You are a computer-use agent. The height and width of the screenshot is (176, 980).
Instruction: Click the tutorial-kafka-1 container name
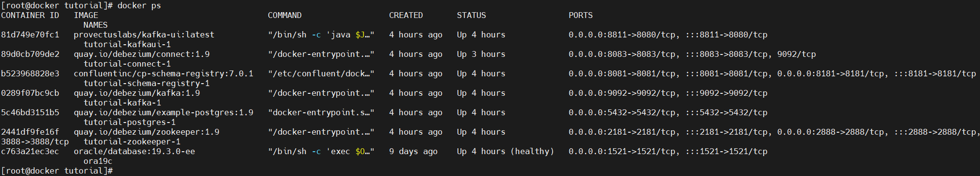click(122, 103)
